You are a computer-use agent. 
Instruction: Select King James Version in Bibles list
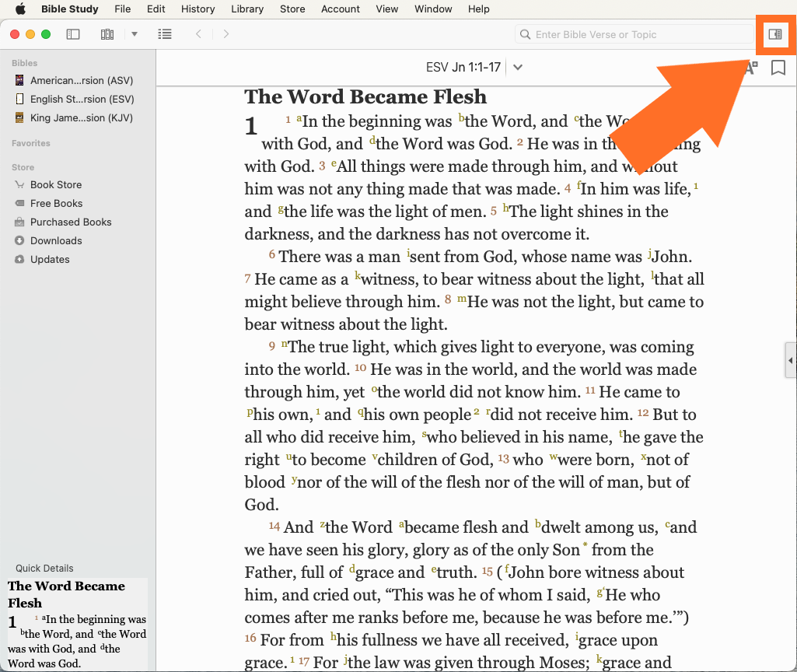tap(81, 118)
